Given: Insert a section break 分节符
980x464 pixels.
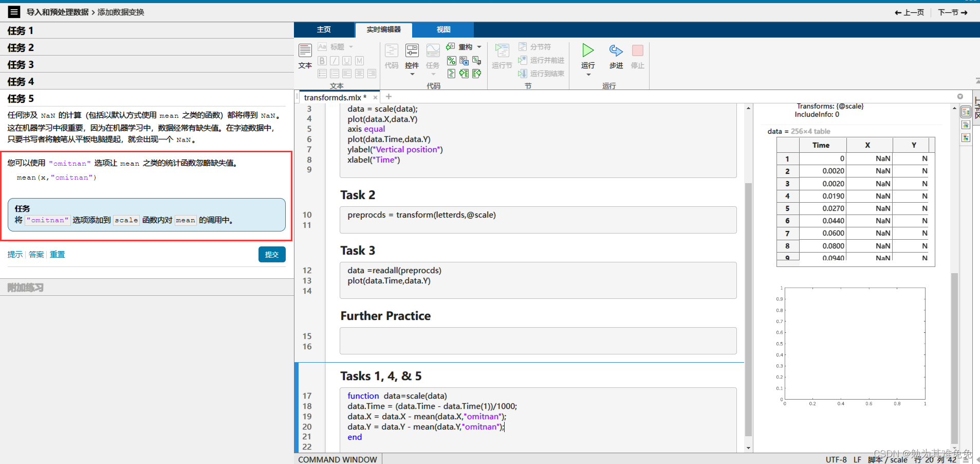Looking at the screenshot, I should 534,47.
